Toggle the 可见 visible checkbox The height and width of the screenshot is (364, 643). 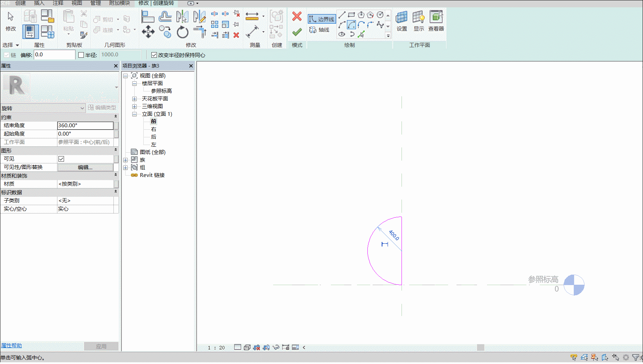[61, 159]
